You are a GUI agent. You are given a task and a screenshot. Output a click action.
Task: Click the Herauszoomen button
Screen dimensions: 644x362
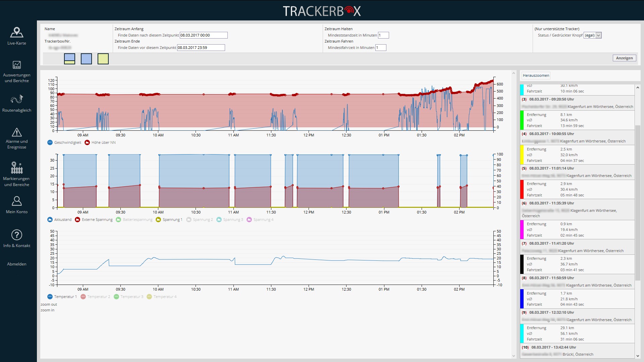(x=536, y=75)
